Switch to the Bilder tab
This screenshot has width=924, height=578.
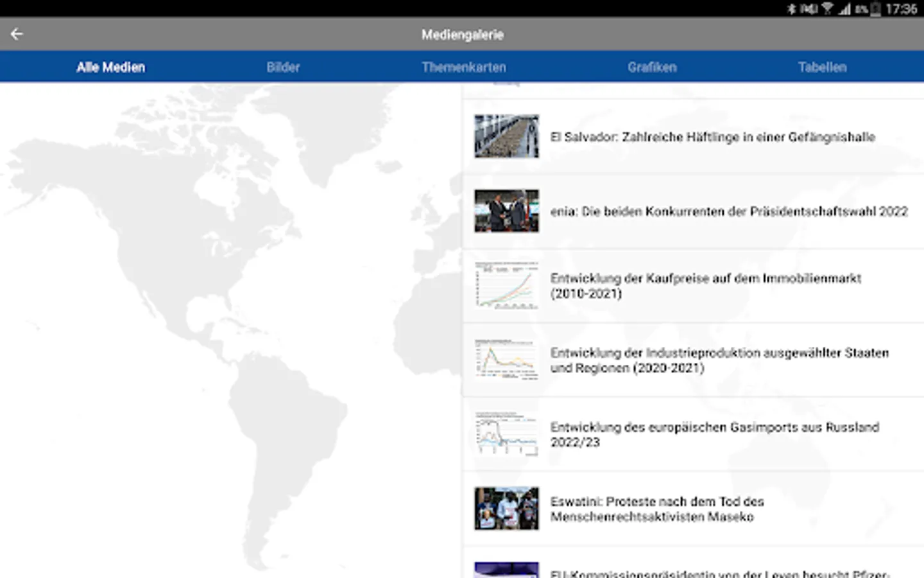283,67
